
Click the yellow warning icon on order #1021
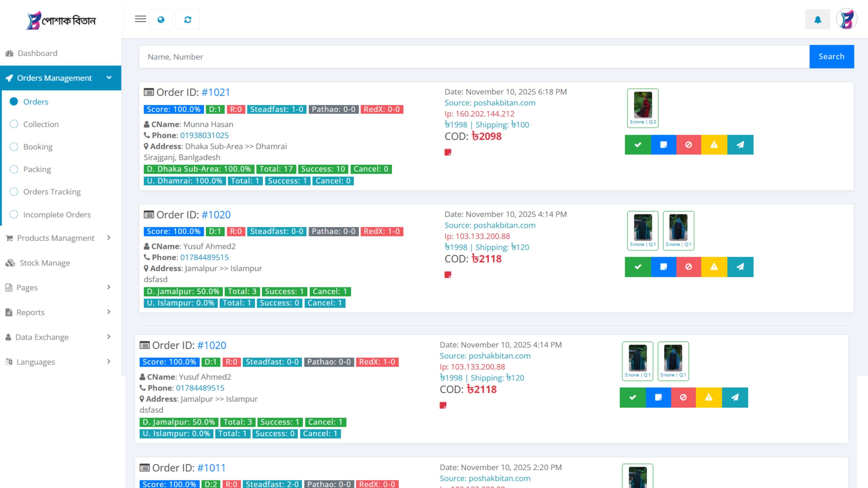[x=714, y=145]
